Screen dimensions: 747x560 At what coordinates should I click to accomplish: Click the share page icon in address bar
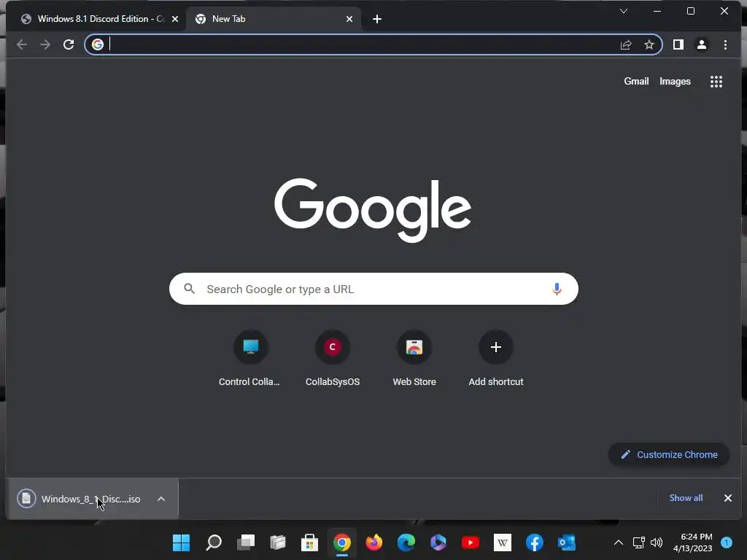625,44
